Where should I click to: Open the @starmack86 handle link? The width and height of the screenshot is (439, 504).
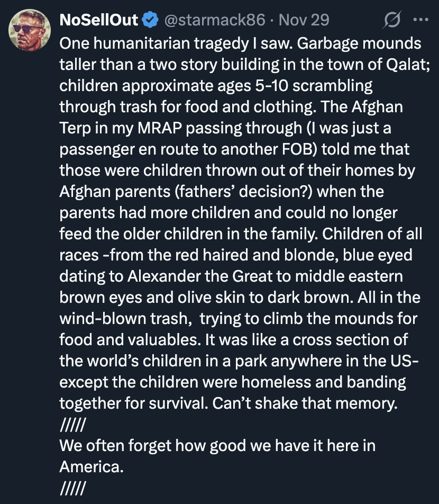pos(215,21)
